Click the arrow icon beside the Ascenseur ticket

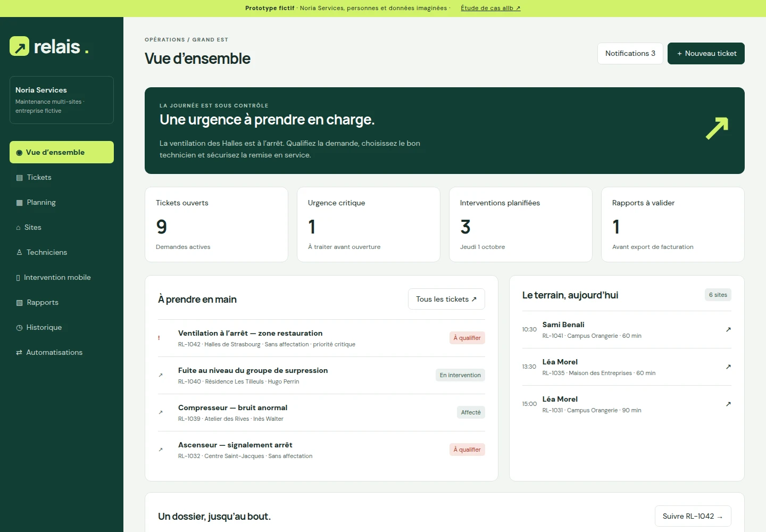tap(161, 450)
